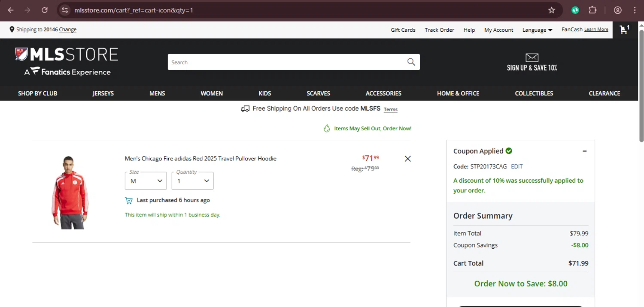Viewport: 644px width, 307px height.
Task: Open the HOME & OFFICE menu
Action: pos(458,93)
